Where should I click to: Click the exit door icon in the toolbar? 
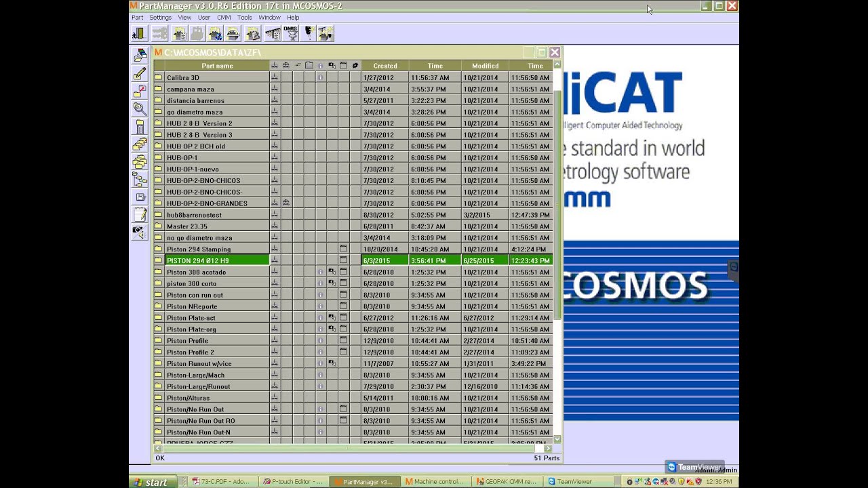[139, 33]
